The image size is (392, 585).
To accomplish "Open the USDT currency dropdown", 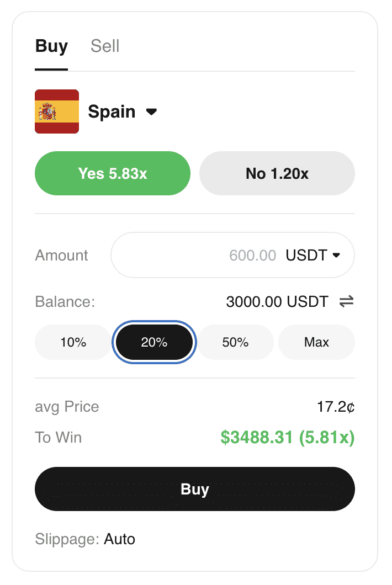I will [313, 256].
